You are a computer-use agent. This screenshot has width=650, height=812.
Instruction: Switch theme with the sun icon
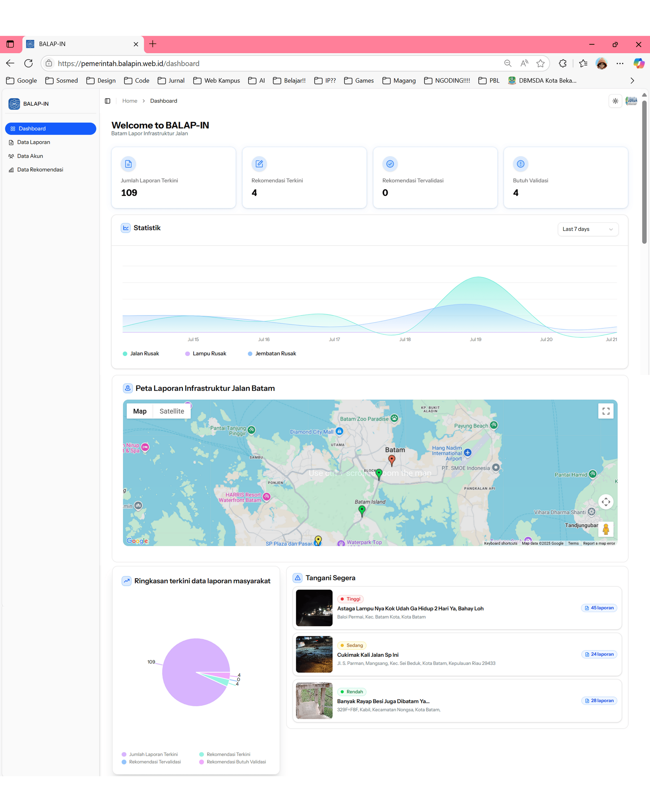coord(615,101)
